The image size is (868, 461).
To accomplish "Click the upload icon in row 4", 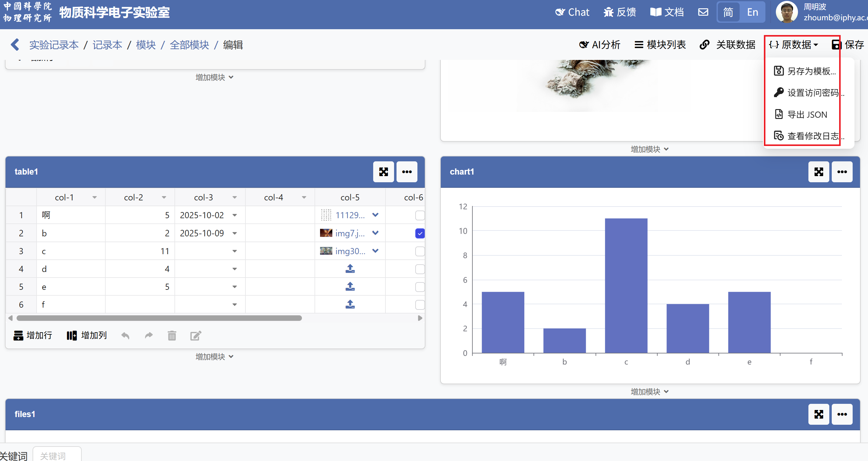I will [x=350, y=269].
